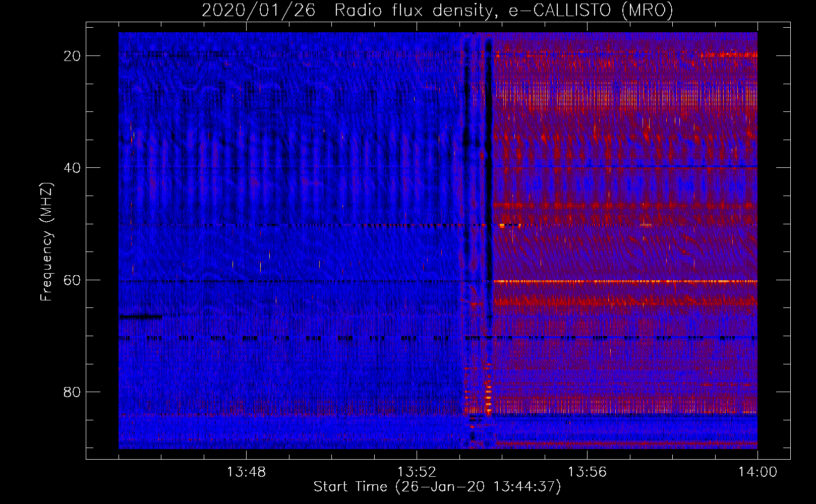Click the 13:48 time tick label
The image size is (816, 504).
pyautogui.click(x=246, y=472)
